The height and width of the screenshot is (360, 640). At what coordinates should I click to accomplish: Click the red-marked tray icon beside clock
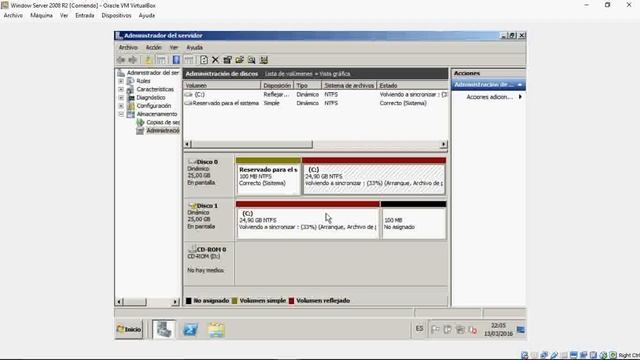pyautogui.click(x=473, y=330)
